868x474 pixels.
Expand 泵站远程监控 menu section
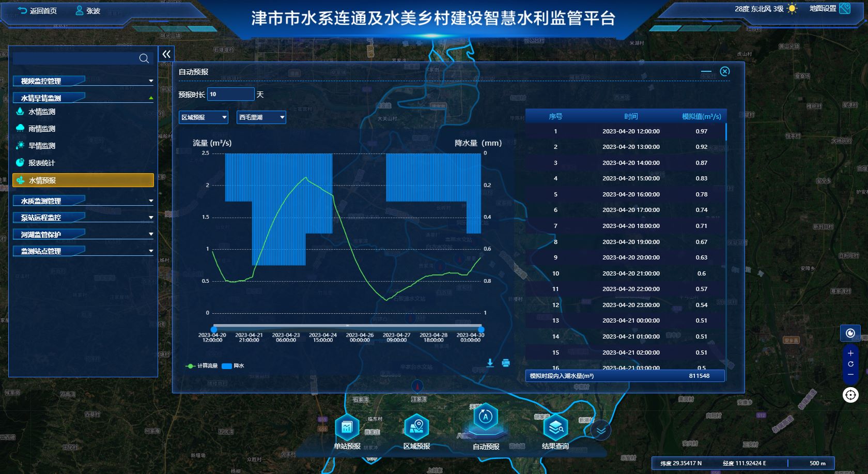(83, 218)
